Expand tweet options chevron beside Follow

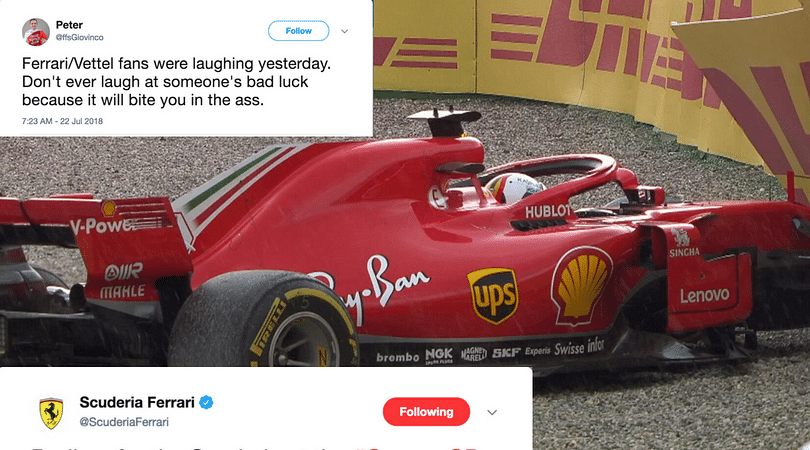click(x=345, y=31)
